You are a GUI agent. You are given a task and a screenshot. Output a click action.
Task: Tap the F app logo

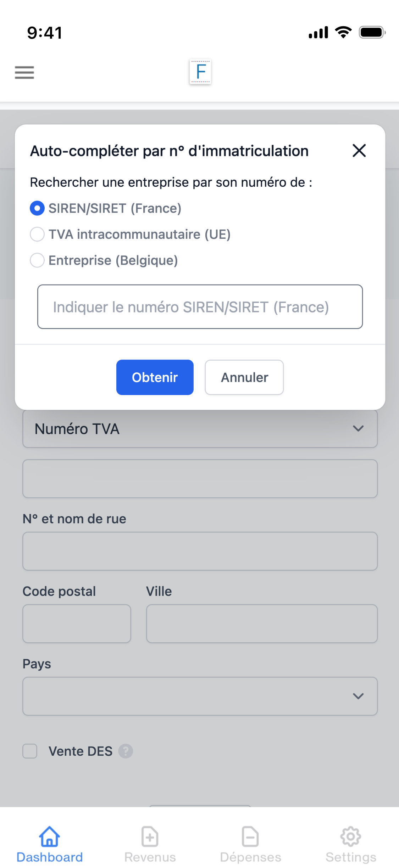[x=200, y=72]
